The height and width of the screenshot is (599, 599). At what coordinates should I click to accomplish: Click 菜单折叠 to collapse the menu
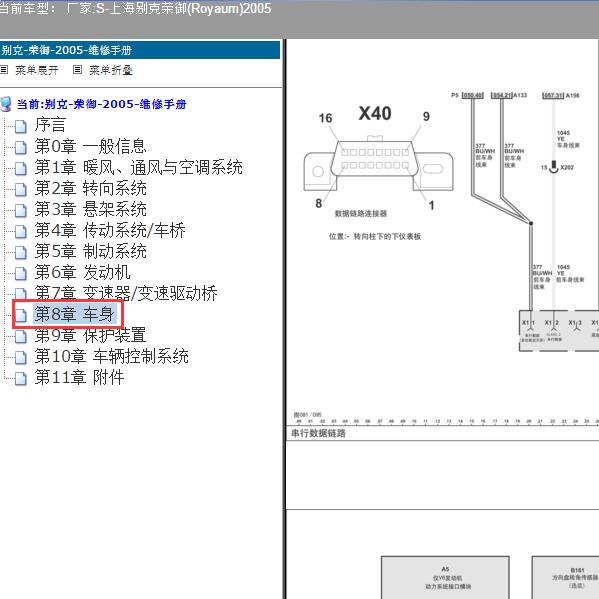click(x=111, y=70)
